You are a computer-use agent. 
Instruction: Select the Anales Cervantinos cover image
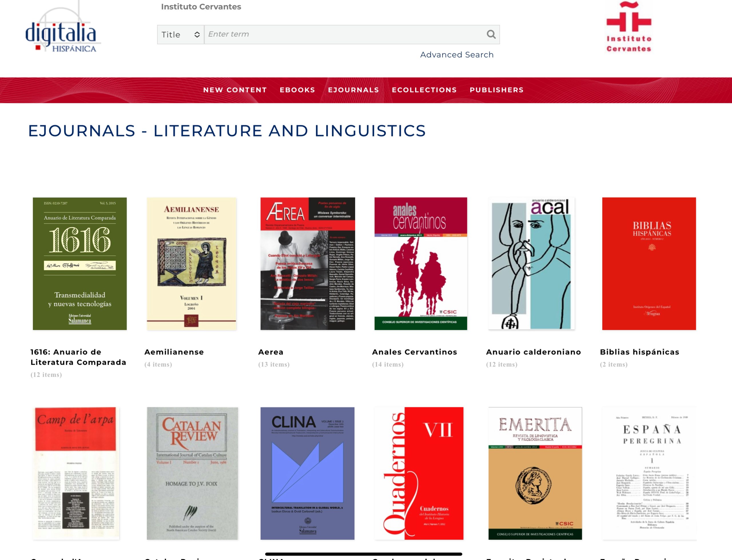tap(421, 264)
